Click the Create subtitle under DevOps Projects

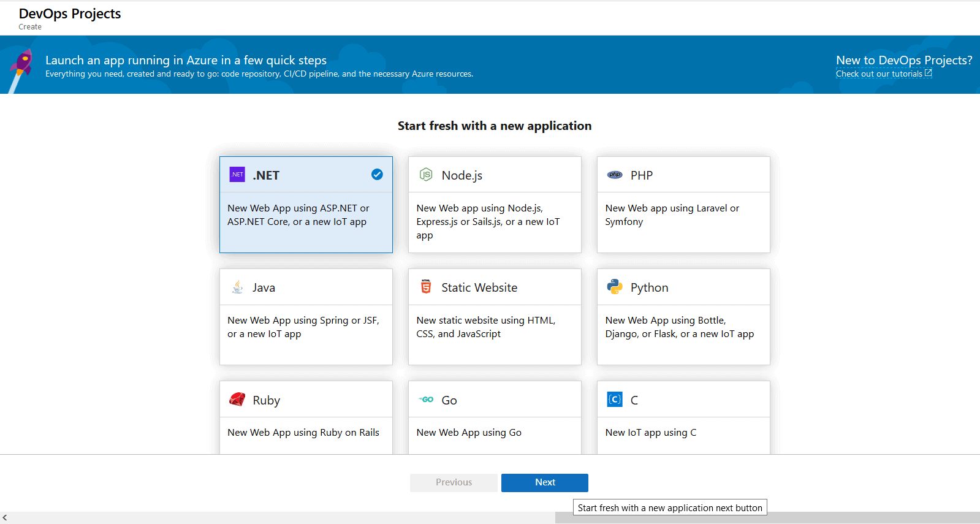pyautogui.click(x=30, y=27)
